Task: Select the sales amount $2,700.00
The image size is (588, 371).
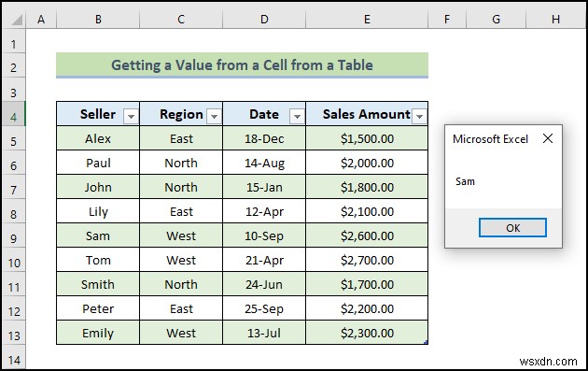Action: (367, 260)
